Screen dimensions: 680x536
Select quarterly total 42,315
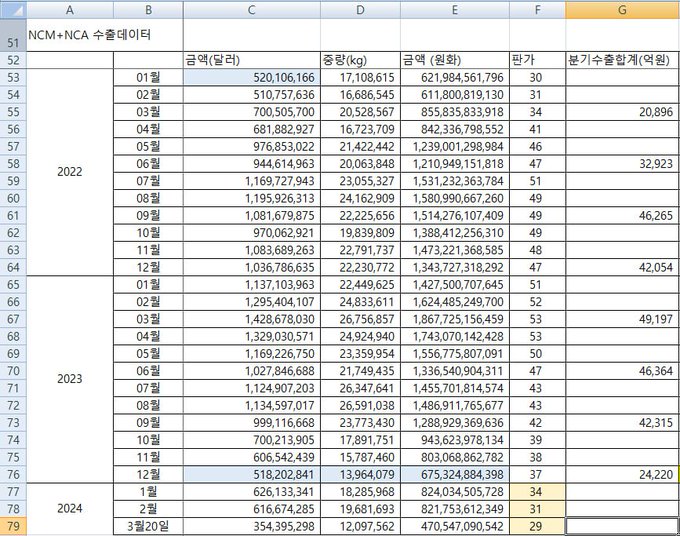click(622, 423)
